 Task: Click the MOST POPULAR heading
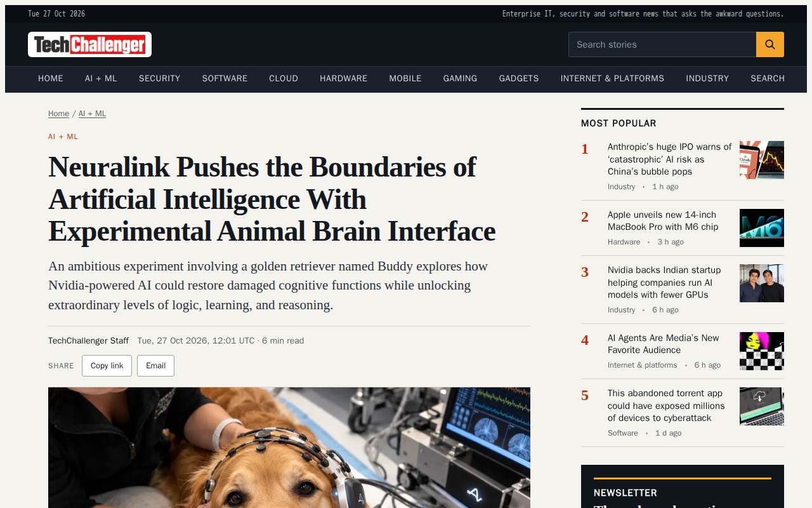tap(619, 123)
